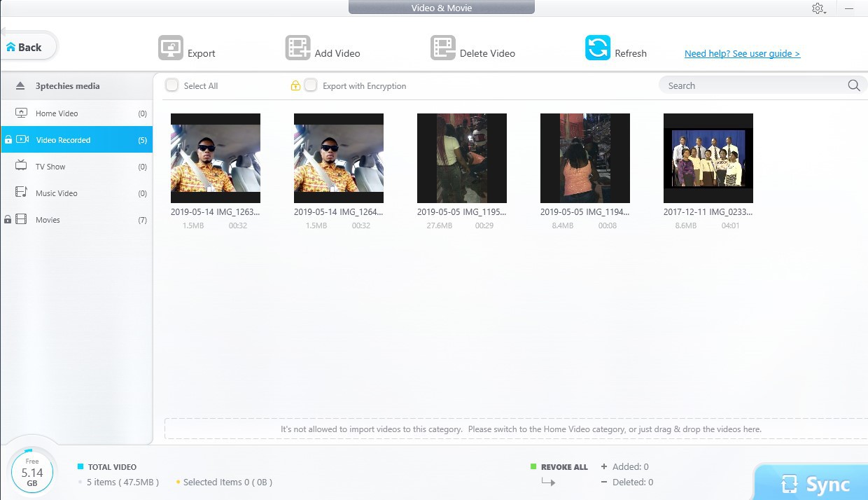This screenshot has height=500, width=868.
Task: Open the settings gear menu
Action: point(818,9)
